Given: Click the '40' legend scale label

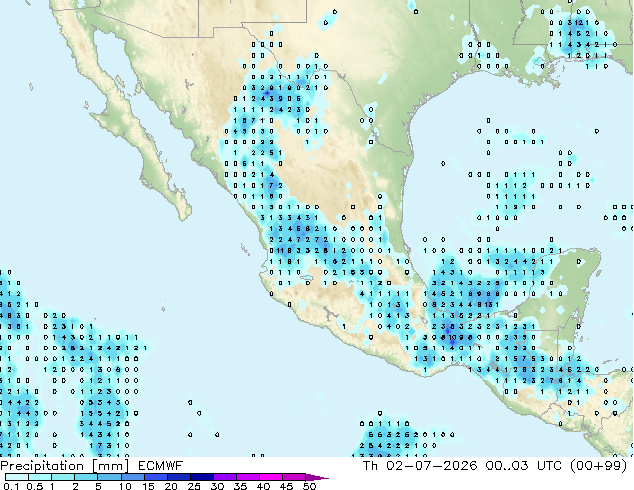Looking at the screenshot, I should (263, 486).
